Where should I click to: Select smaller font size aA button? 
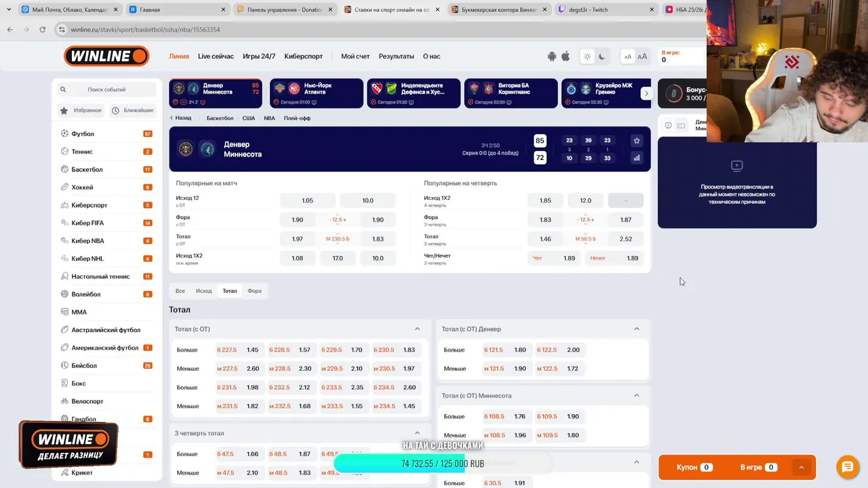coord(628,56)
